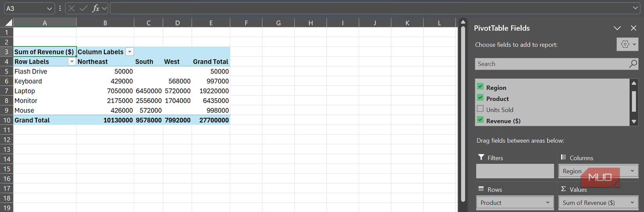Select the cell containing 27700000
The width and height of the screenshot is (644, 212).
point(211,120)
